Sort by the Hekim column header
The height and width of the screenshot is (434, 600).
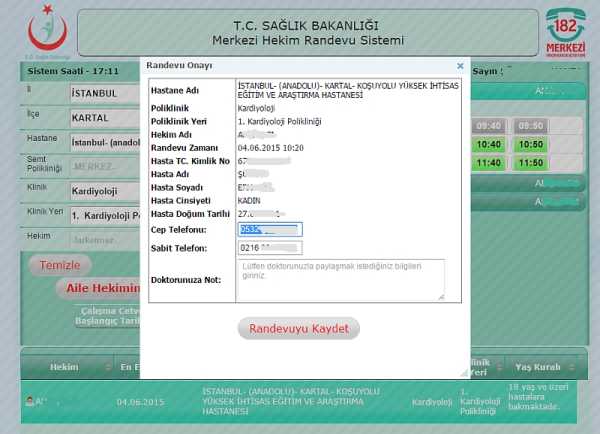click(64, 367)
